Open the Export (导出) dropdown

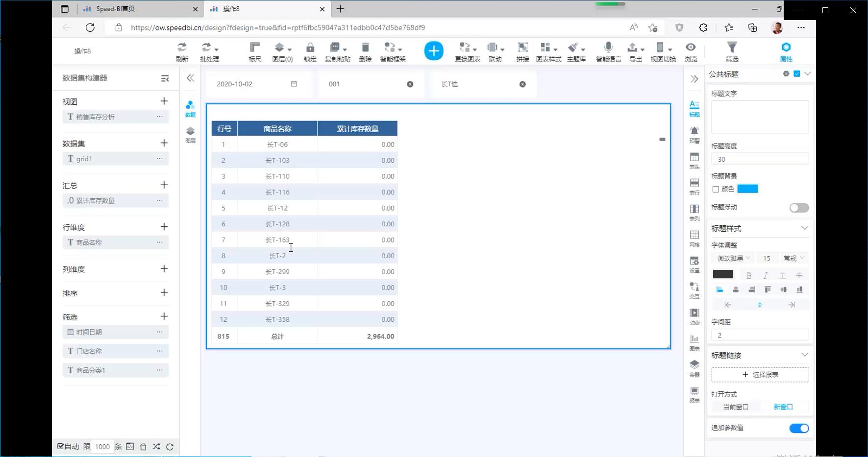click(636, 51)
